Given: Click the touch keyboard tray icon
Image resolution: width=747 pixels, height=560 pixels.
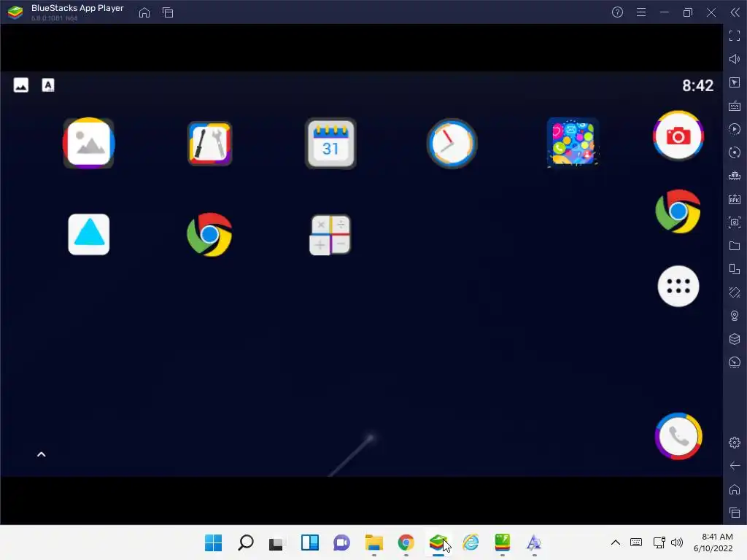Looking at the screenshot, I should pyautogui.click(x=636, y=542).
